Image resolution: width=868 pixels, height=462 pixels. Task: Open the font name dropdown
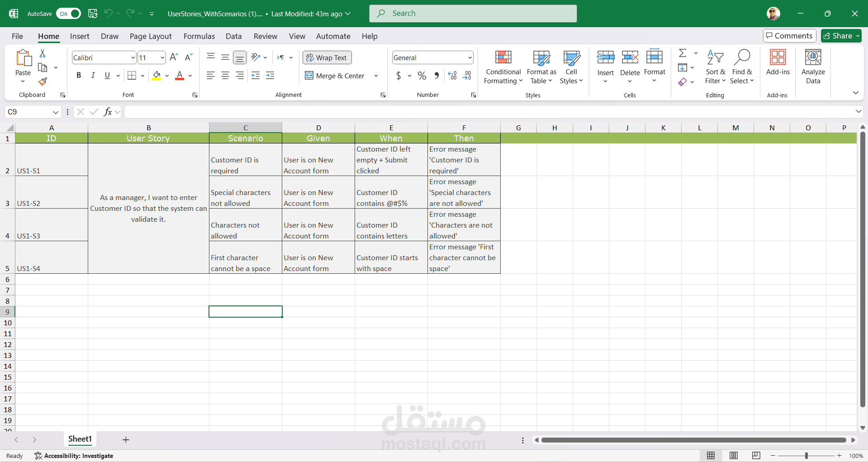[133, 57]
